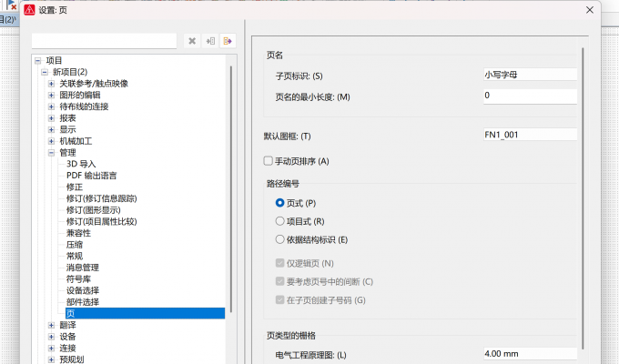The height and width of the screenshot is (364, 619).
Task: Click the 设备 label in the tree
Action: [x=67, y=337]
